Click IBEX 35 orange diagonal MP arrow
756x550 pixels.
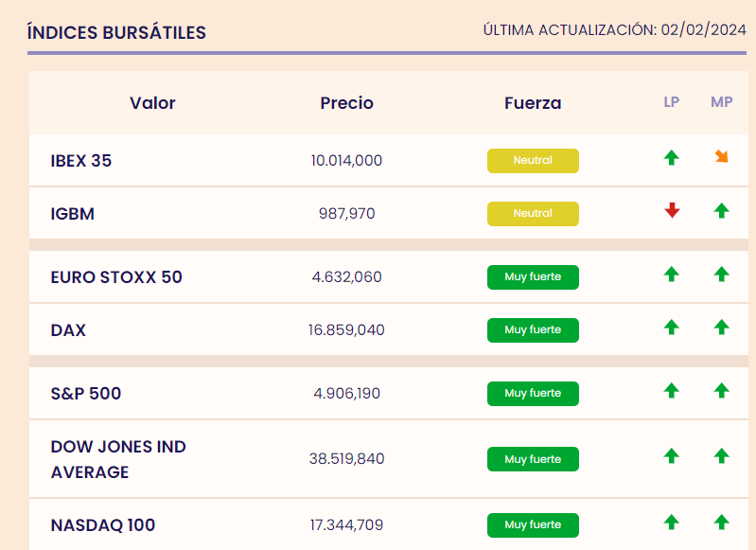click(721, 157)
